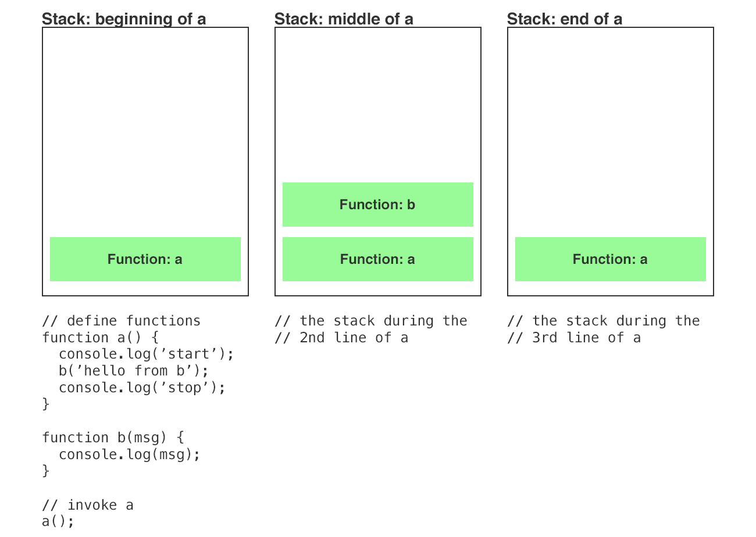The width and height of the screenshot is (756, 537).
Task: Click the "// 2nd line of a" comment
Action: 341,338
